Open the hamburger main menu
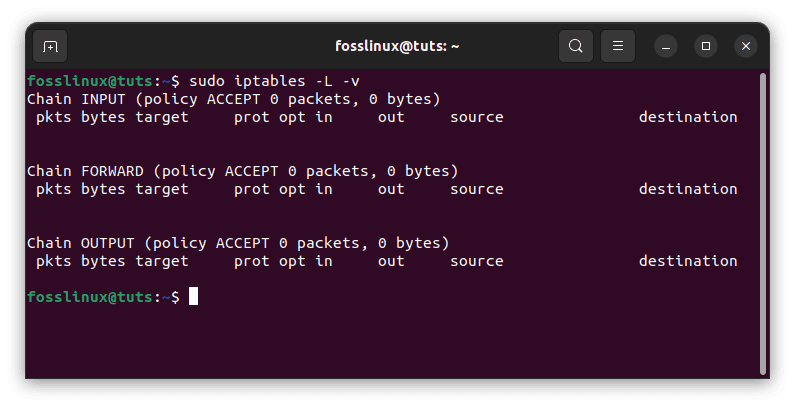The image size is (795, 407). click(x=618, y=46)
